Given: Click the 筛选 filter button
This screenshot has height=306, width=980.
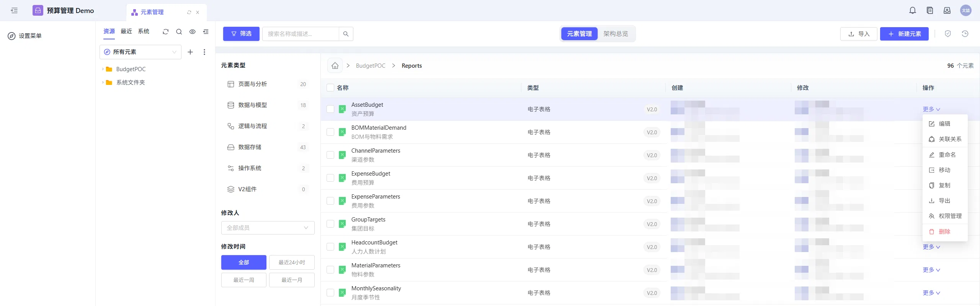Looking at the screenshot, I should click(241, 34).
